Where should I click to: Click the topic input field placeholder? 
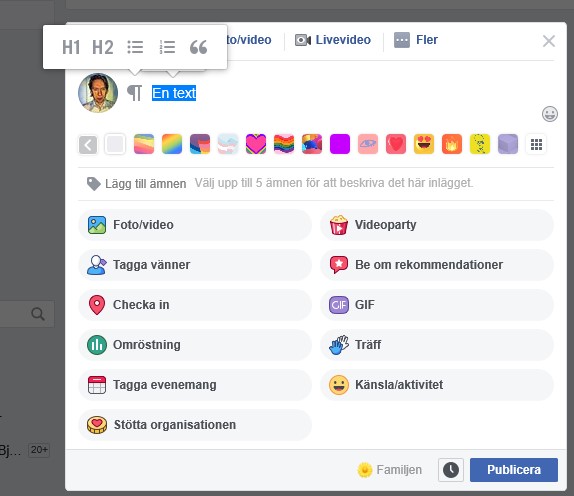tap(333, 183)
